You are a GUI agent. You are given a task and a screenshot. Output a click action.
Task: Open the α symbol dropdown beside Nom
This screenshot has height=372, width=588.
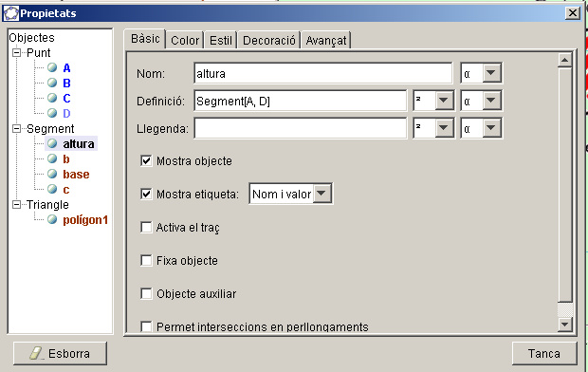click(x=491, y=73)
